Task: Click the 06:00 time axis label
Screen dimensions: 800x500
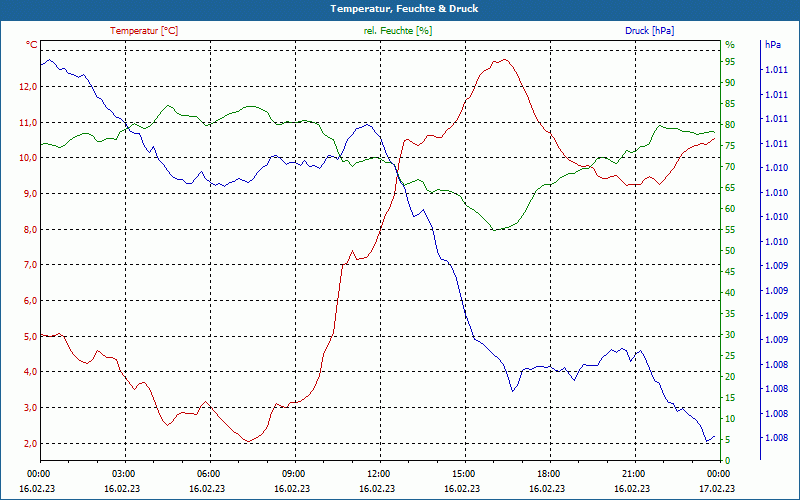Action: pos(207,474)
